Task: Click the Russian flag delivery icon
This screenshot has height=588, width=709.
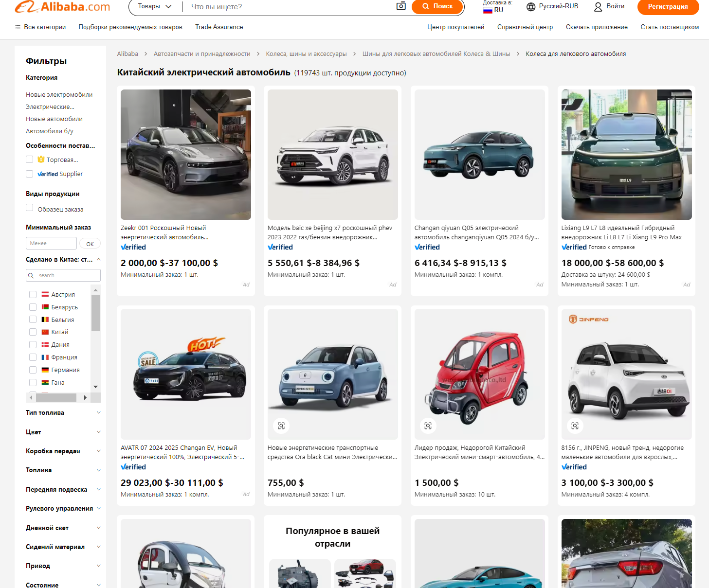Action: tap(488, 10)
